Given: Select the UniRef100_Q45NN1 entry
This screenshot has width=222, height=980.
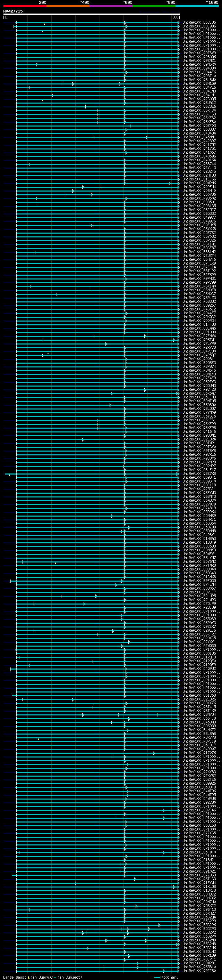Looking at the screenshot, I should point(199,137).
